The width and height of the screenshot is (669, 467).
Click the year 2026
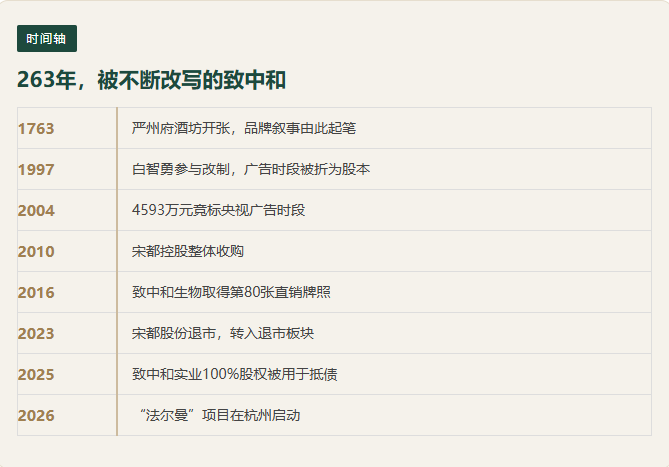pyautogui.click(x=36, y=415)
